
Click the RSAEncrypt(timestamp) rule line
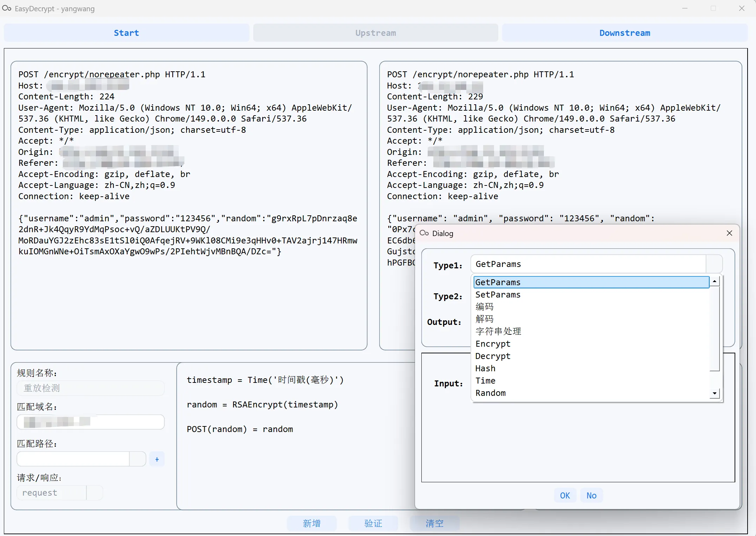pyautogui.click(x=262, y=404)
